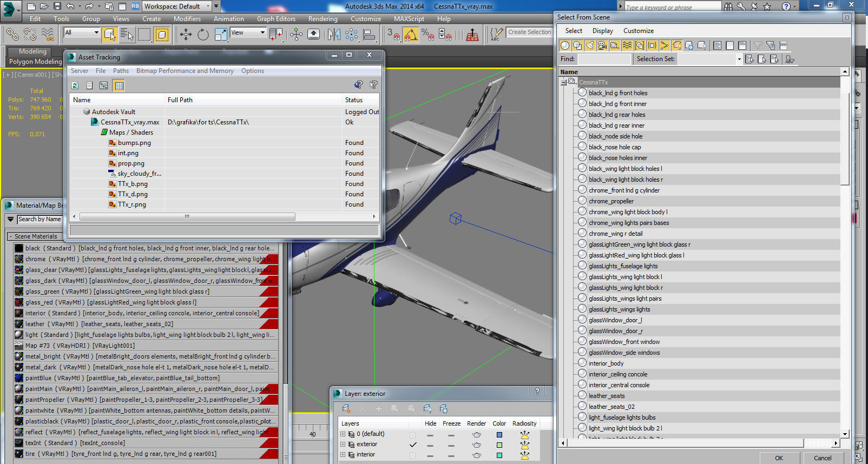
Task: Select the paintBlue material in the browser
Action: pos(146,378)
